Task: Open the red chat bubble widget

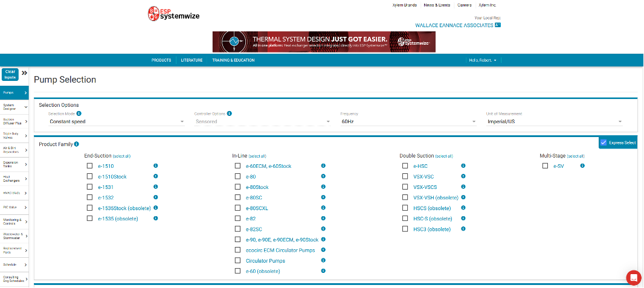Action: (633, 277)
